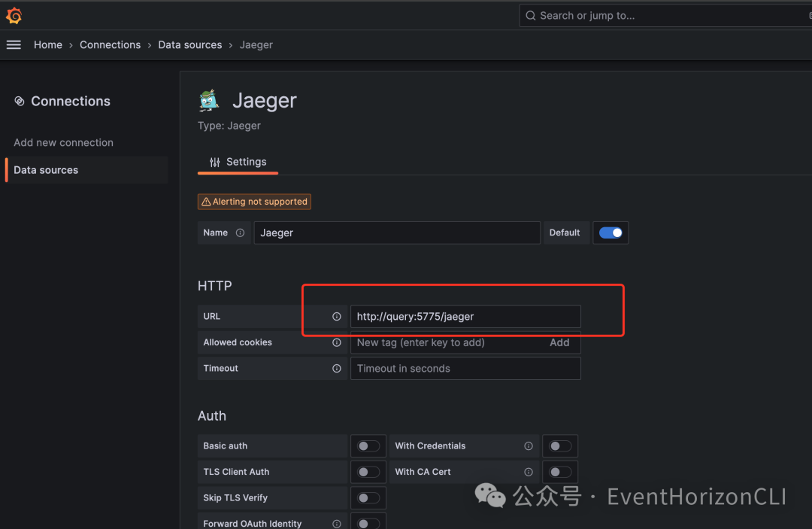Show info tooltip for With CA Cert
Screen dimensions: 812x529
(529, 472)
